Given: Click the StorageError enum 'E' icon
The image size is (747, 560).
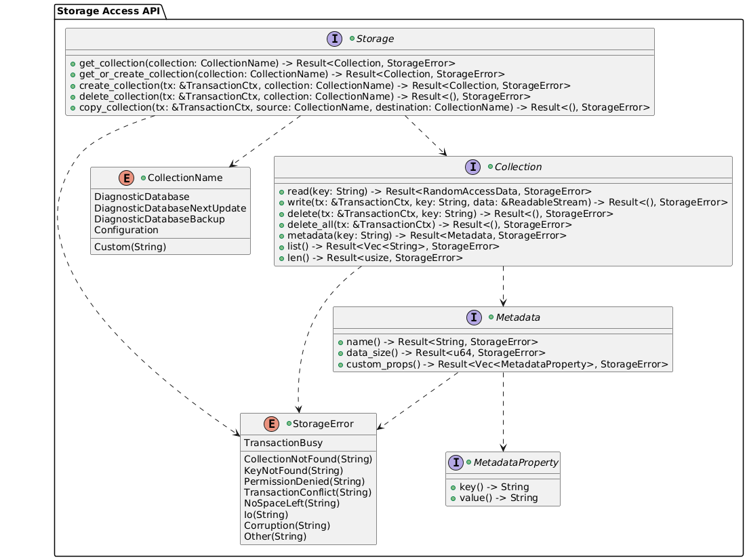Looking at the screenshot, I should [271, 424].
